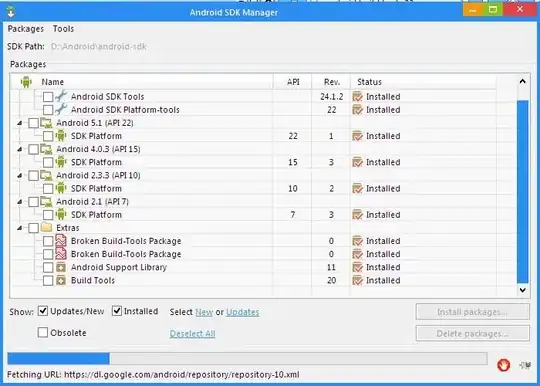Check the API 7 SDK Platform checkbox
This screenshot has width=540, height=386.
(48, 215)
